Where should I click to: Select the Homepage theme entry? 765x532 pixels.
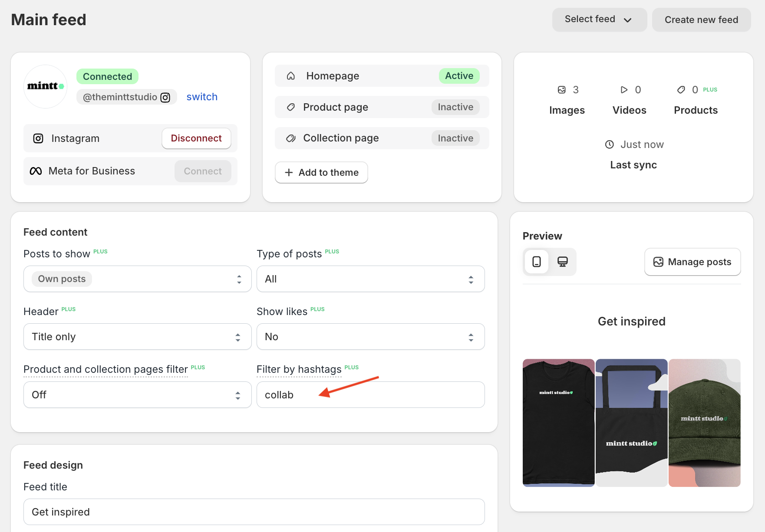[382, 76]
